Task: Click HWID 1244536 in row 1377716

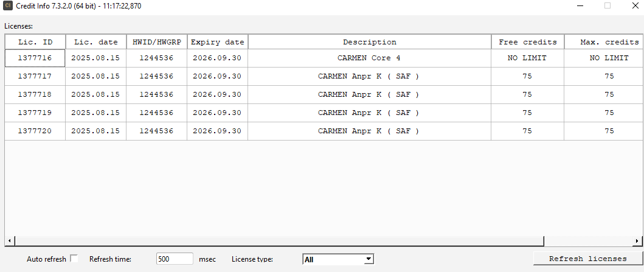Action: click(156, 58)
